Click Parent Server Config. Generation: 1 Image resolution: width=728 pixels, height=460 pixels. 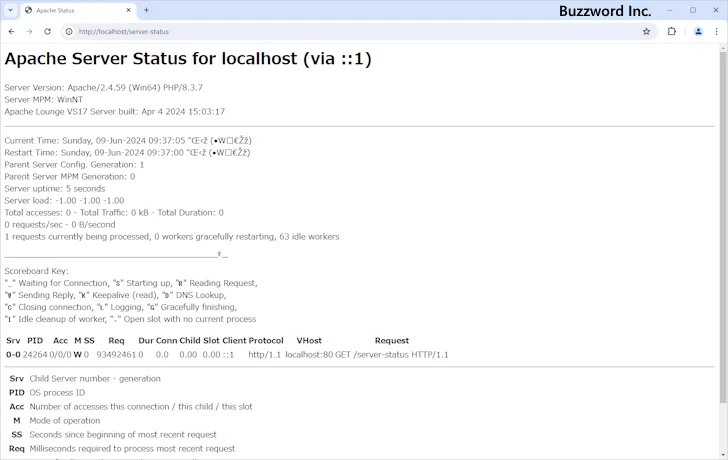(x=74, y=164)
